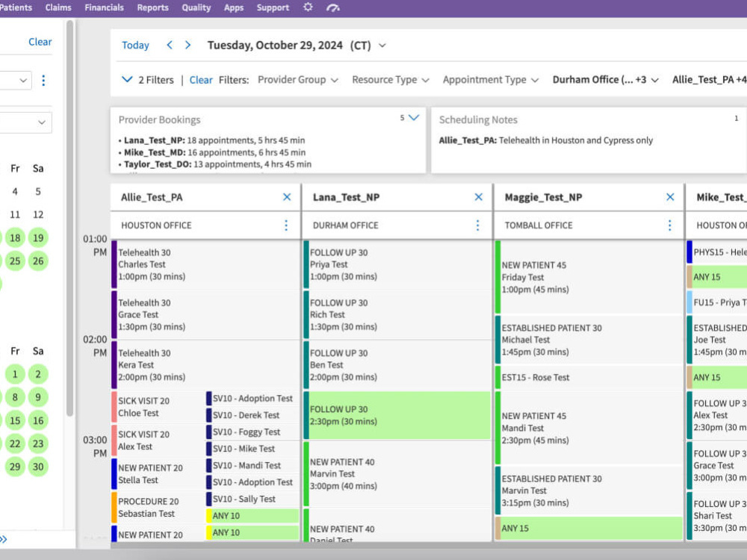This screenshot has height=560, width=747.
Task: Open the Support menu
Action: point(273,7)
